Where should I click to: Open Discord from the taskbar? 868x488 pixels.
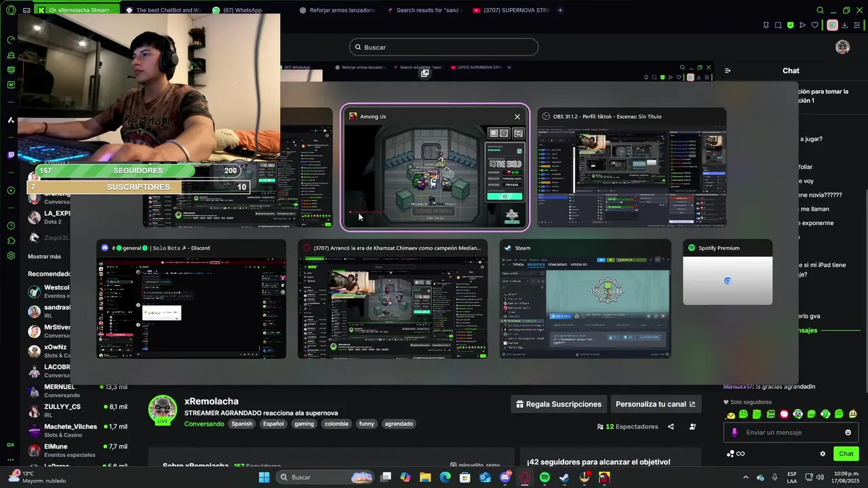click(x=505, y=477)
